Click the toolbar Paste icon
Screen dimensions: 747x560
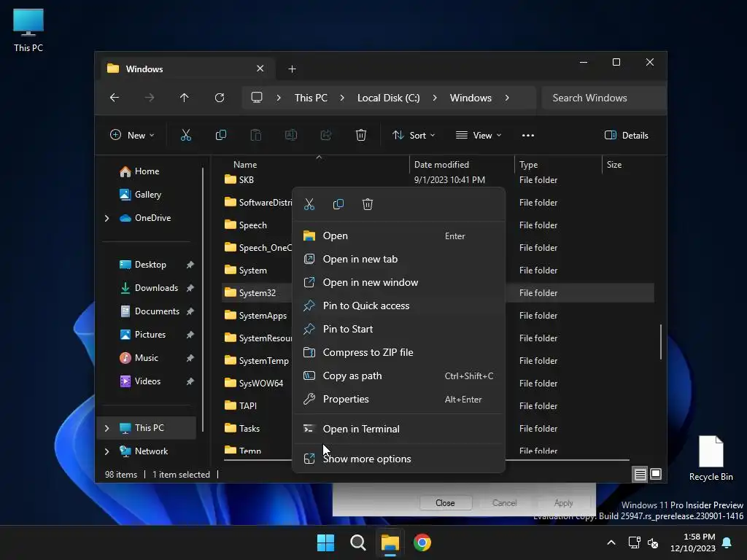256,135
